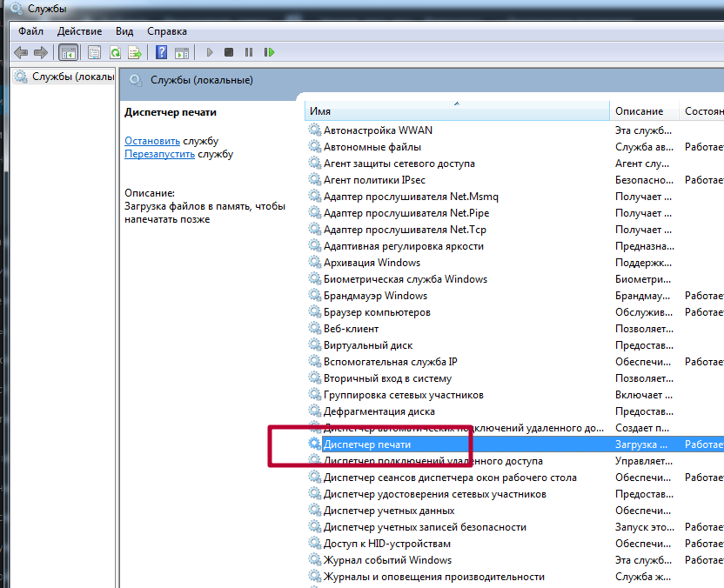Image resolution: width=724 pixels, height=588 pixels.
Task: Toggle the show/hide action pane icon
Action: pos(182,52)
